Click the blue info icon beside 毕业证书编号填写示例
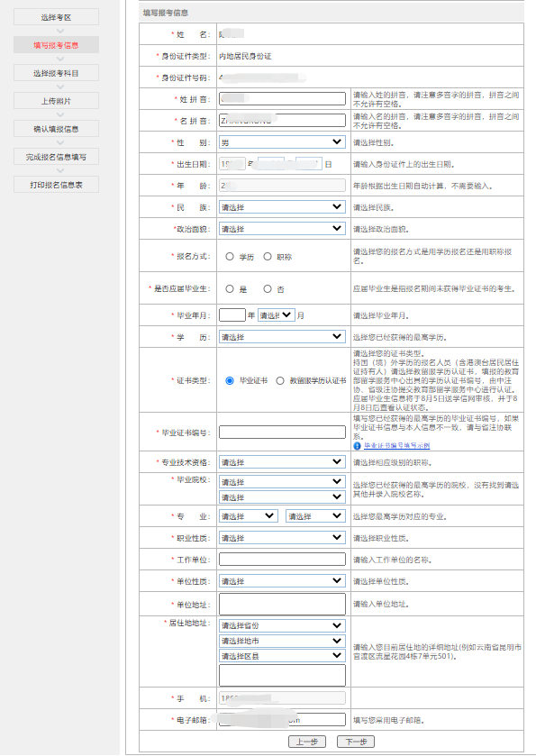 pyautogui.click(x=357, y=446)
